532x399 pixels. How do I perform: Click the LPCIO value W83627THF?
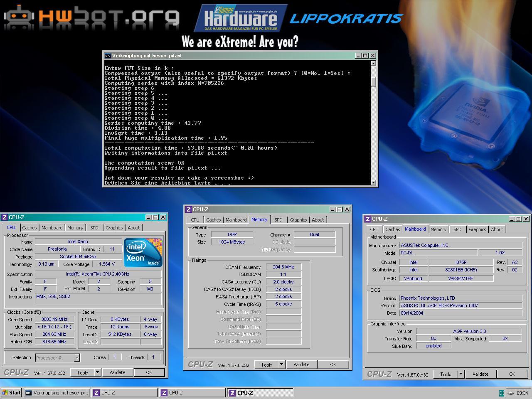point(461,279)
